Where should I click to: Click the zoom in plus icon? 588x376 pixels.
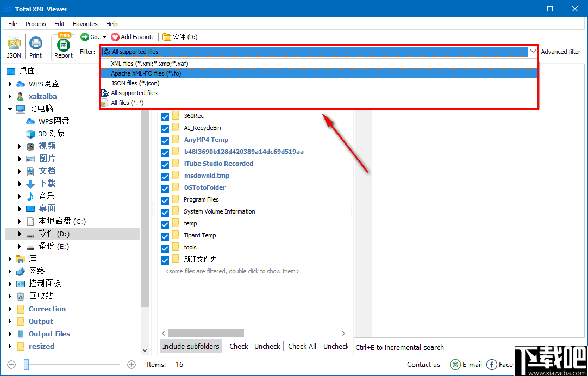pos(132,365)
